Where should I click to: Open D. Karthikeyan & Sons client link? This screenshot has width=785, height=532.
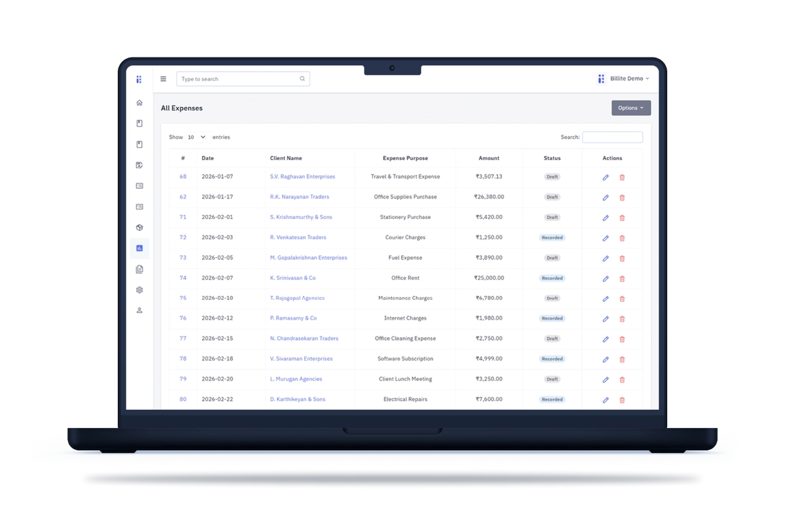[x=298, y=399]
